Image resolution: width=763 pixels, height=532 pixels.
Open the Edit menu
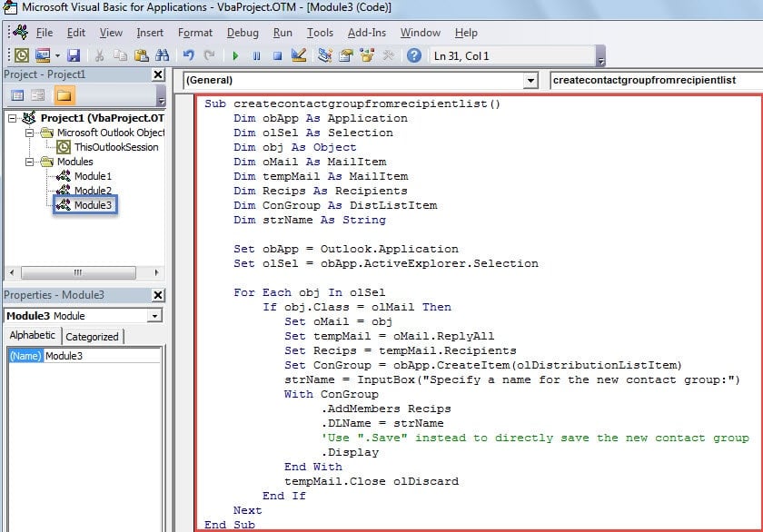(x=76, y=33)
